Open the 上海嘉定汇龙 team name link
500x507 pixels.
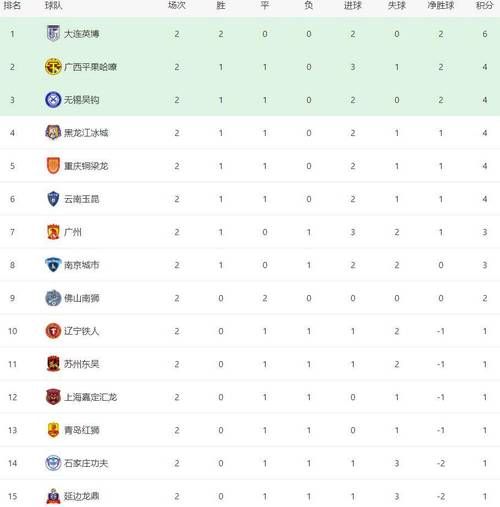[90, 397]
